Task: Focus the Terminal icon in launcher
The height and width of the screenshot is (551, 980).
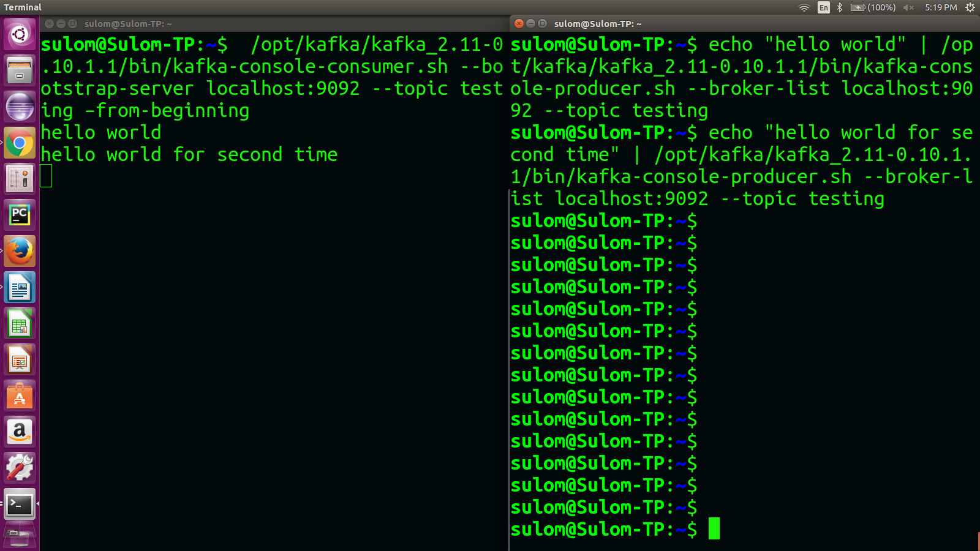Action: click(x=20, y=504)
